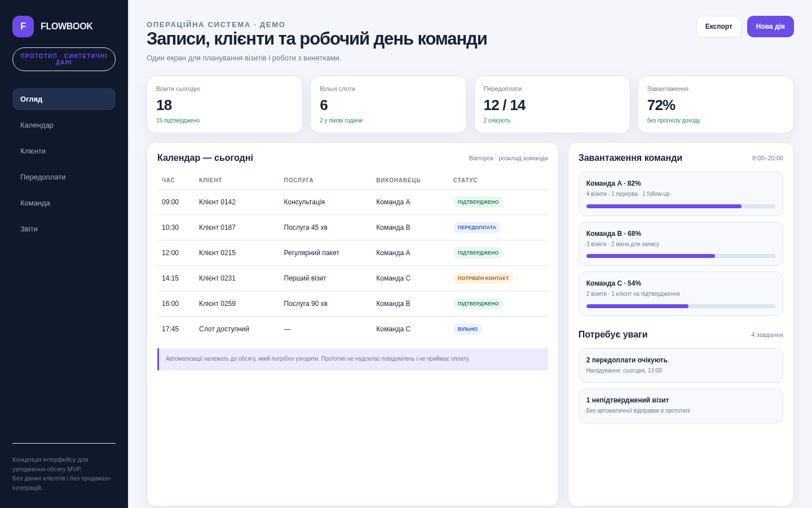
Task: Click the Підтверджено badge for 16:00
Action: (x=478, y=304)
